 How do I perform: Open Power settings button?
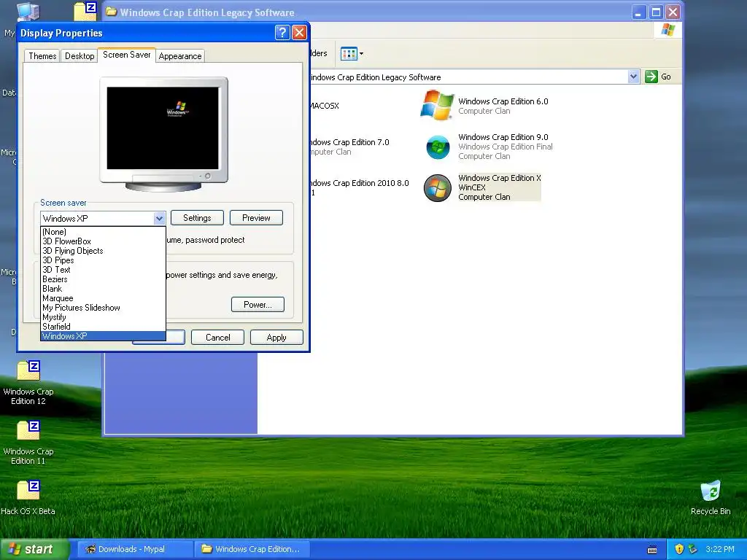258,305
